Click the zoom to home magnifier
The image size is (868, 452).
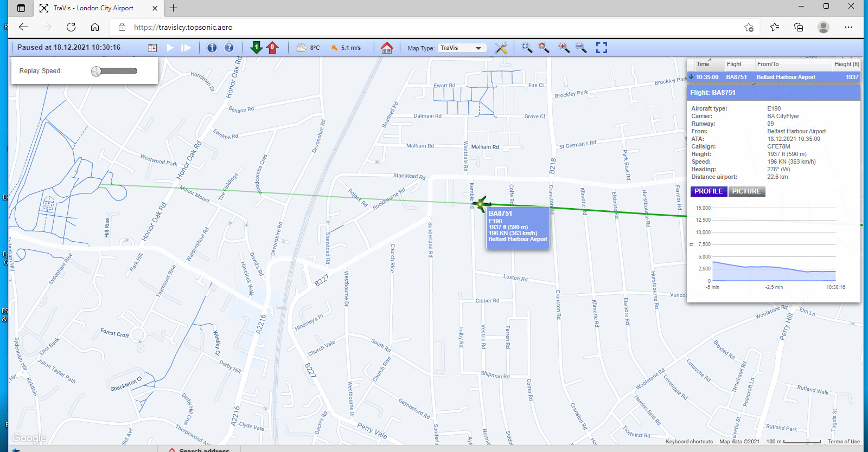pyautogui.click(x=544, y=48)
